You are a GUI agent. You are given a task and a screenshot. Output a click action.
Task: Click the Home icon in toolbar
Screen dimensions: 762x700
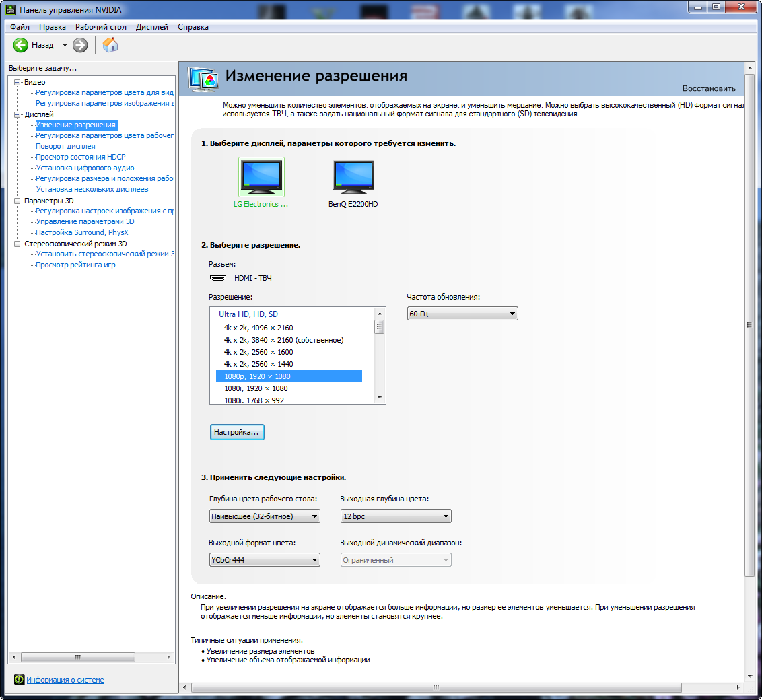(110, 45)
